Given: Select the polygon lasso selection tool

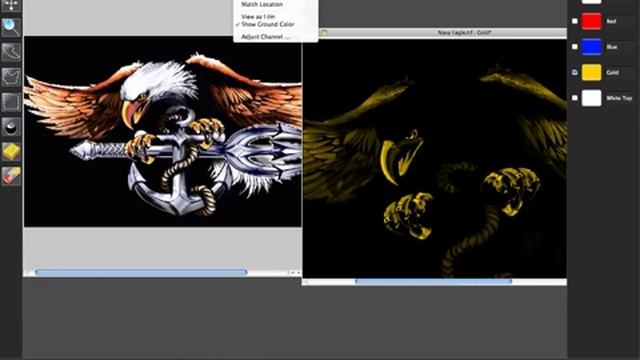Looking at the screenshot, I should pos(11,77).
